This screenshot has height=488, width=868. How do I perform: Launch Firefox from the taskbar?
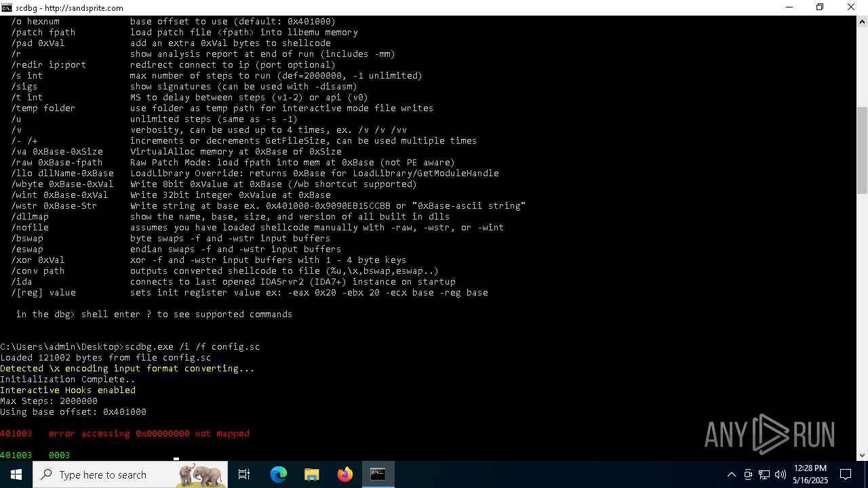(x=345, y=474)
